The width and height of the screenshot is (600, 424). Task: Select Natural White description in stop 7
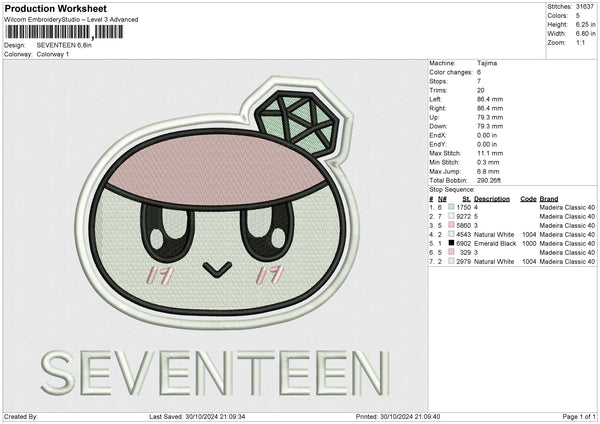point(494,262)
